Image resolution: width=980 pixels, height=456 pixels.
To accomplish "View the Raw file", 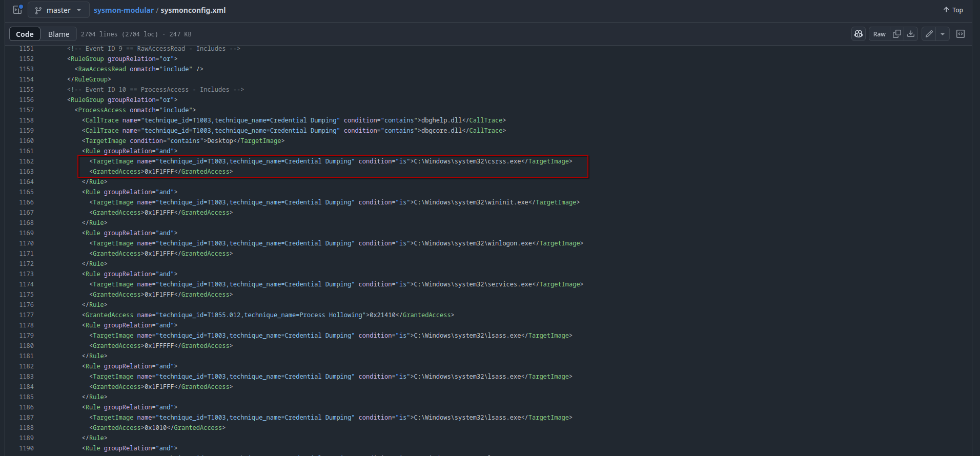I will (879, 34).
